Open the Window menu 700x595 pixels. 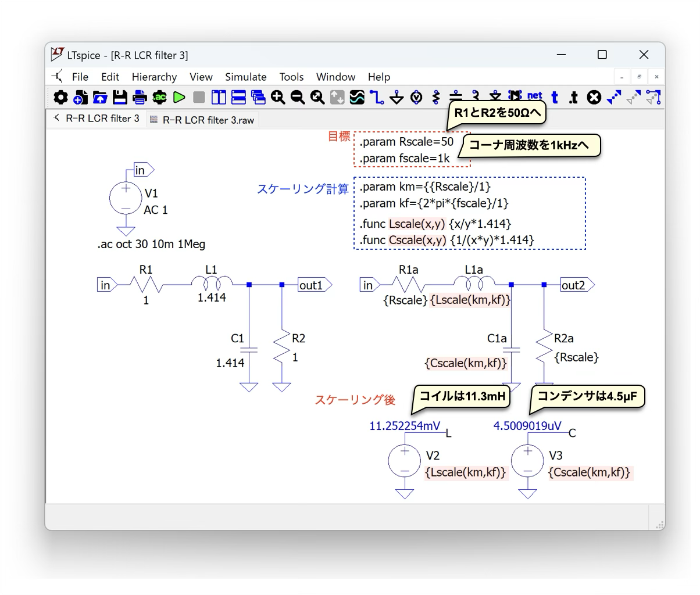pyautogui.click(x=335, y=77)
